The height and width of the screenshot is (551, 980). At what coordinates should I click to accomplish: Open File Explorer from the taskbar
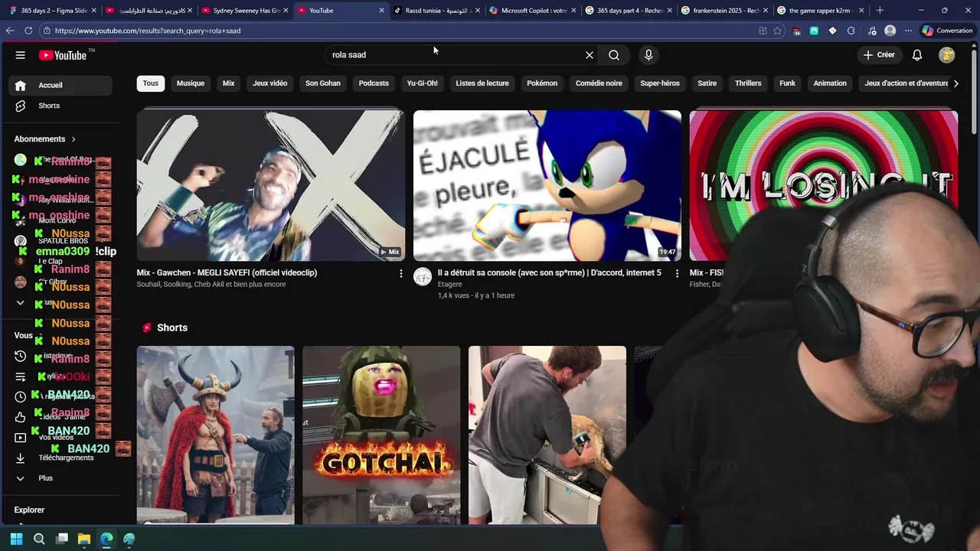84,540
